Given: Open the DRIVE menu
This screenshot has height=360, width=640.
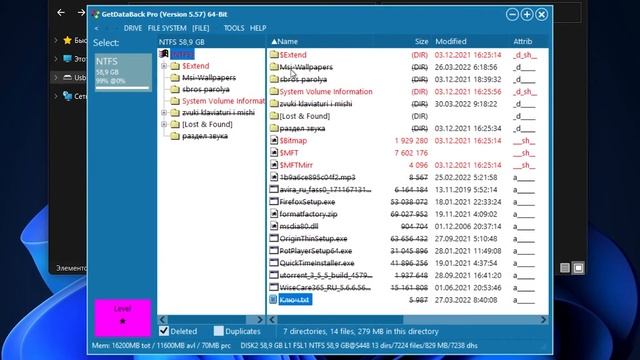Looking at the screenshot, I should point(133,28).
